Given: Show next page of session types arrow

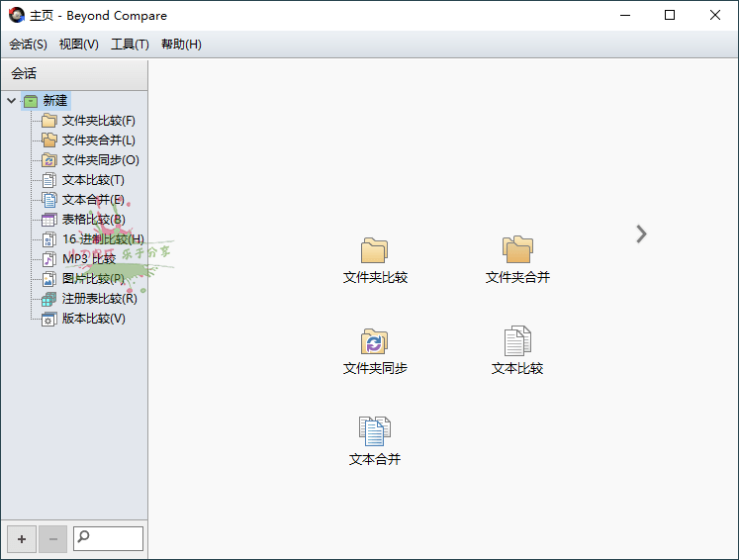Looking at the screenshot, I should [641, 233].
